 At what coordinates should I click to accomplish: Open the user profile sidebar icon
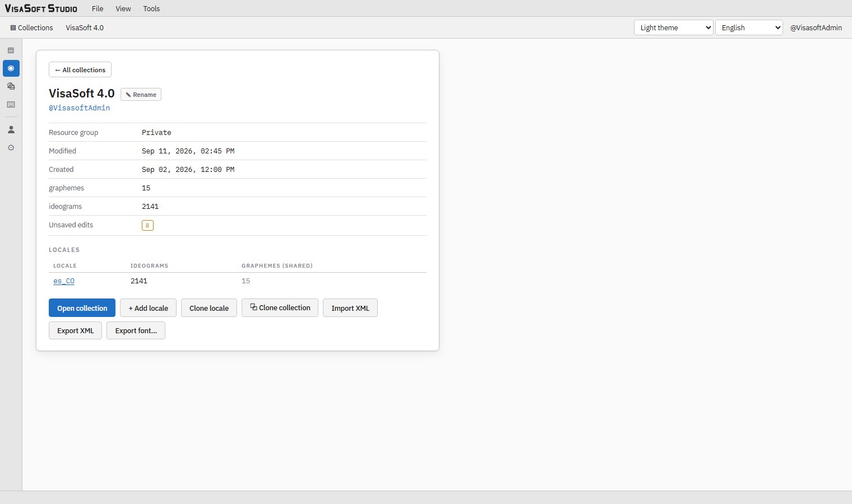11,129
